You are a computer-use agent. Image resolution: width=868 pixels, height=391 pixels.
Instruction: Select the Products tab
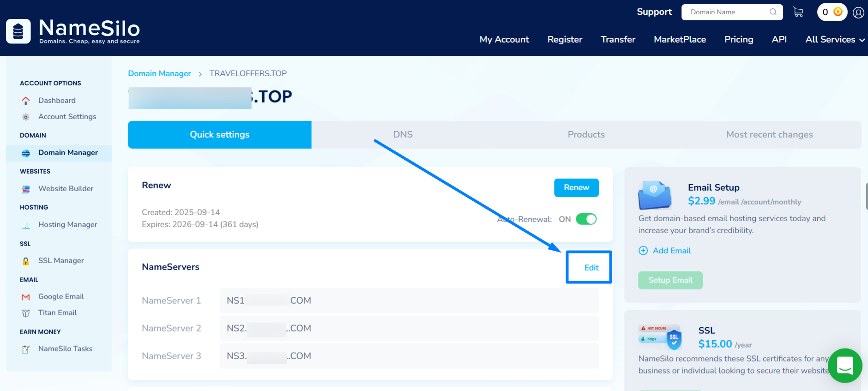586,135
